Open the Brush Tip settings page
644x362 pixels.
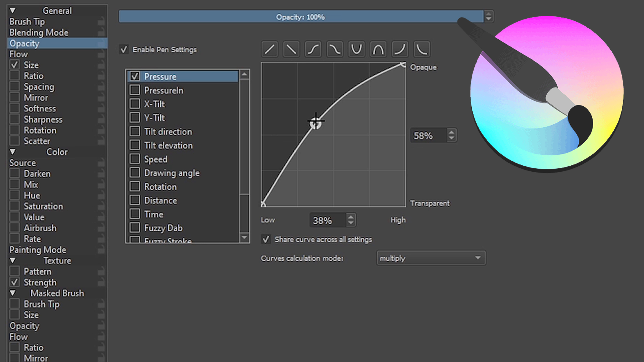point(28,22)
